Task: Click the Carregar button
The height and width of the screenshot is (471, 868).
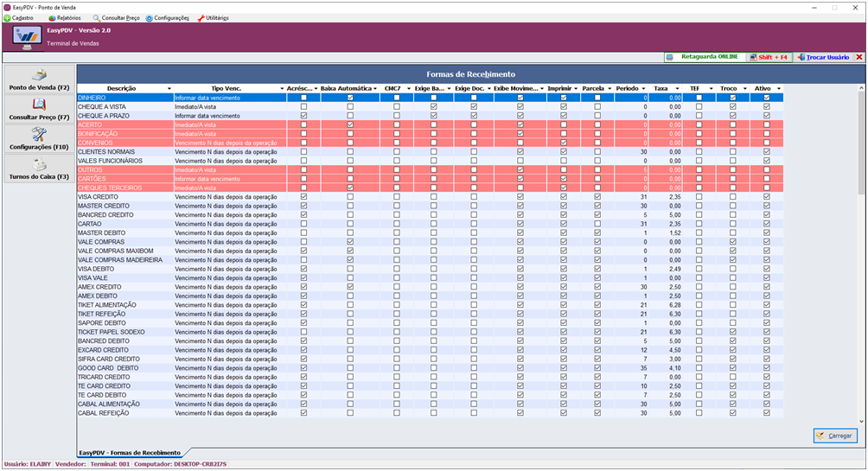Action: (835, 436)
